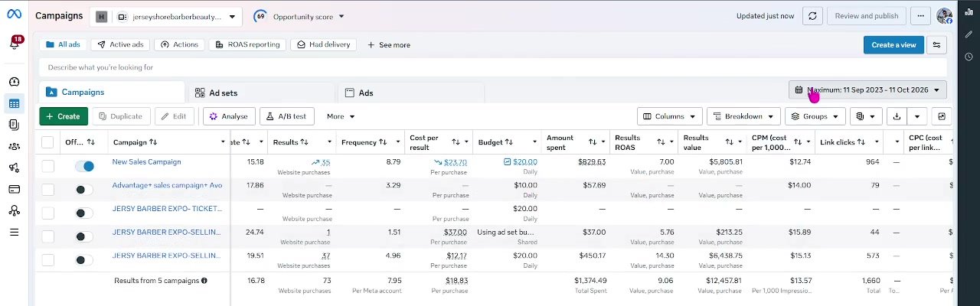Open the charts panel icon in right rail

[969, 11]
